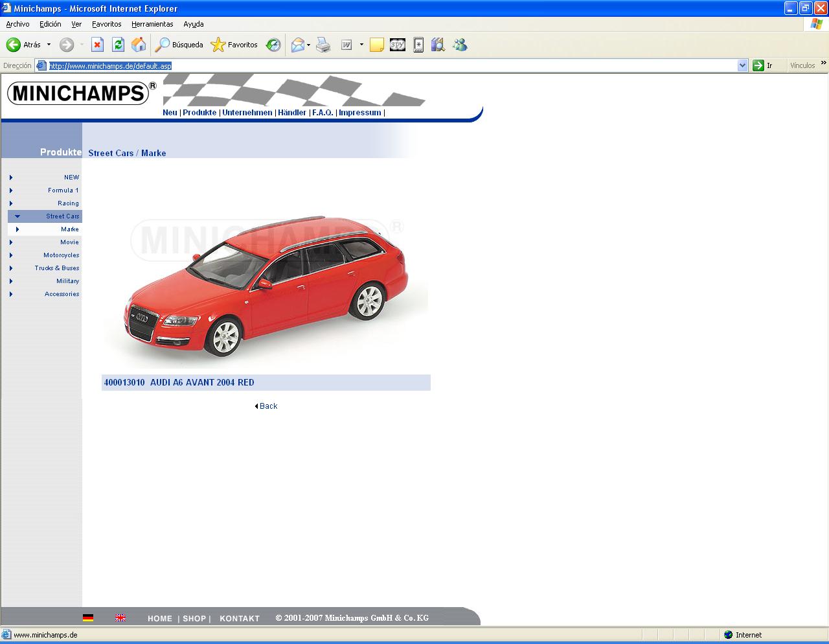Click the Internet zone status indicator
829x644 pixels.
(x=742, y=635)
